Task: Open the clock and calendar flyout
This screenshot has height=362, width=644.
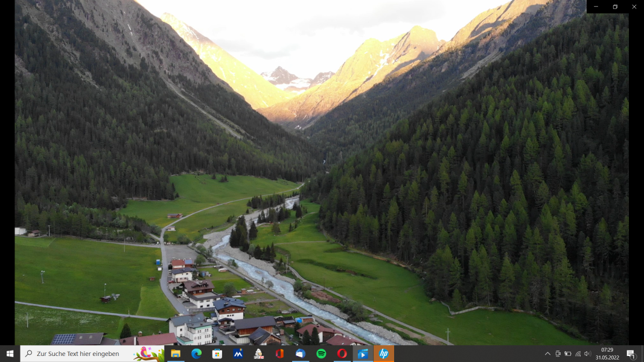Action: [607, 354]
